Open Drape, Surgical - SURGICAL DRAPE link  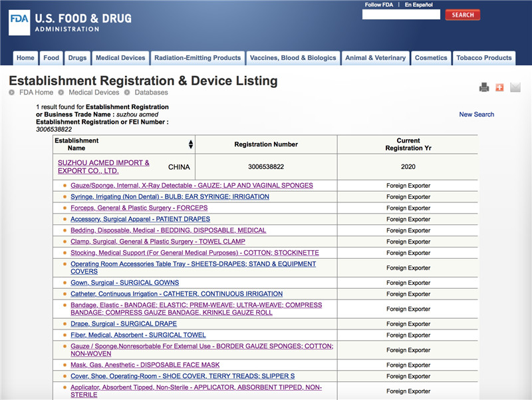(124, 323)
